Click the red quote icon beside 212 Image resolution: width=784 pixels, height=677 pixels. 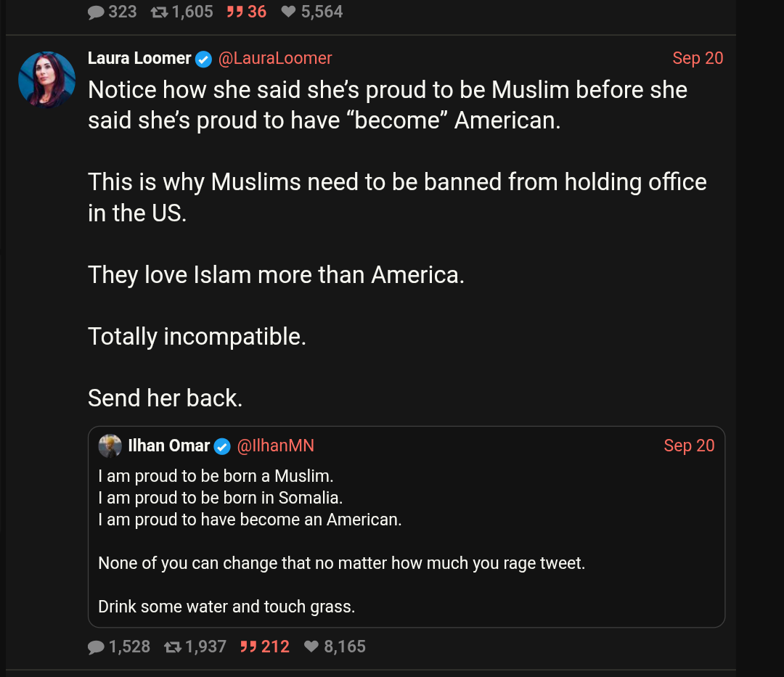(248, 647)
